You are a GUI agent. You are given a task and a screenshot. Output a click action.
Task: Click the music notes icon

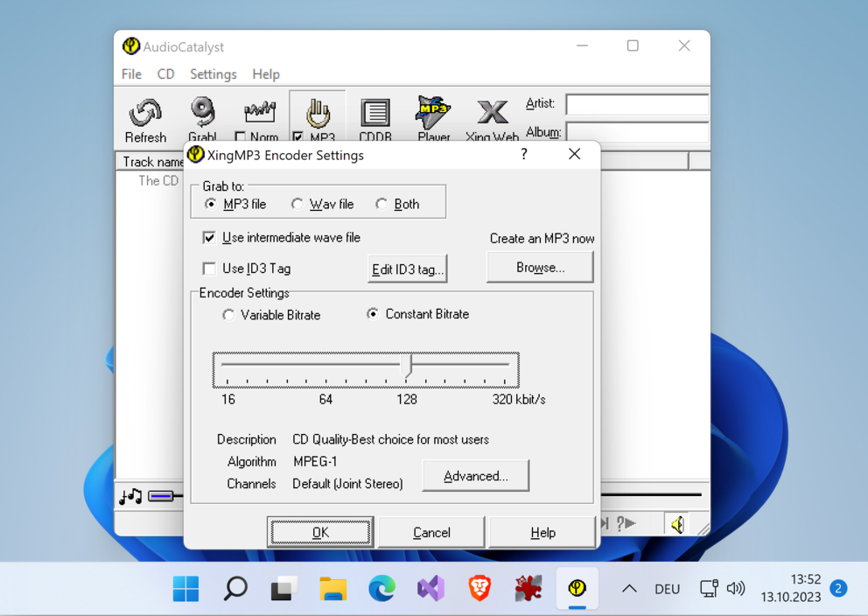(130, 496)
